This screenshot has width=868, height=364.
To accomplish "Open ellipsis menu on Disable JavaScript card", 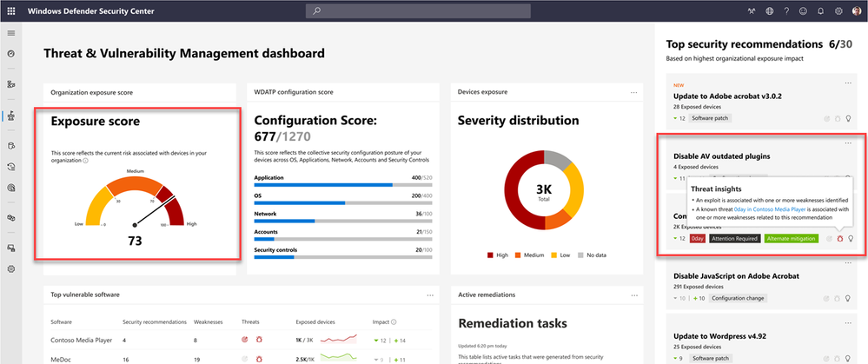I will (x=848, y=263).
